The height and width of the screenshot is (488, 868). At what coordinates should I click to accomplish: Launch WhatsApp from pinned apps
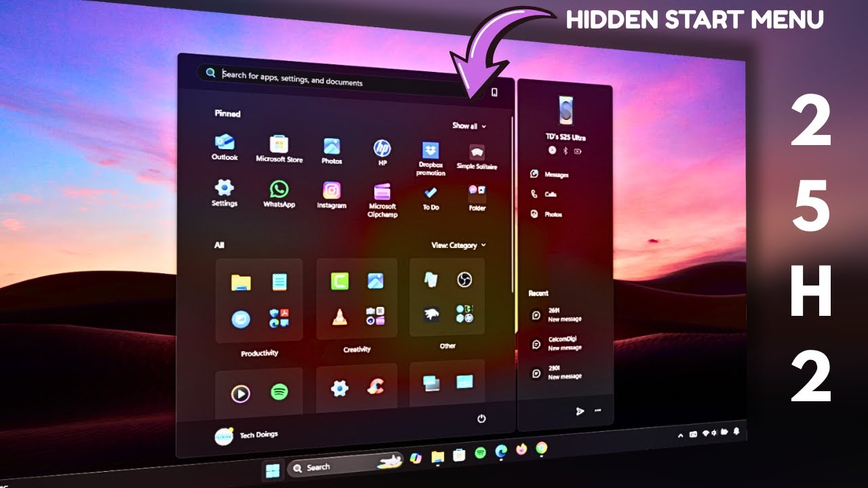pos(279,194)
